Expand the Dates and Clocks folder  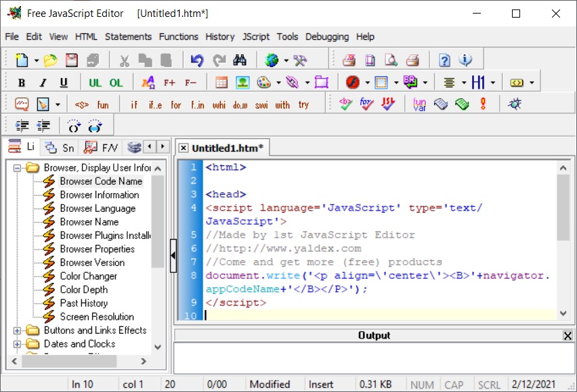pos(17,344)
